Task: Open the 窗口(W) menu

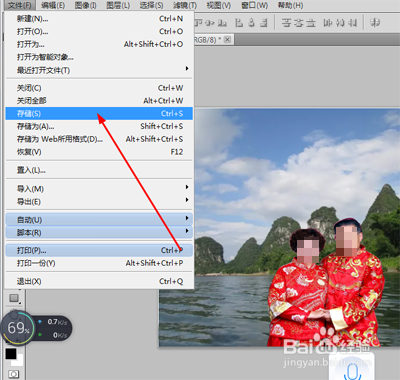Action: 254,5
